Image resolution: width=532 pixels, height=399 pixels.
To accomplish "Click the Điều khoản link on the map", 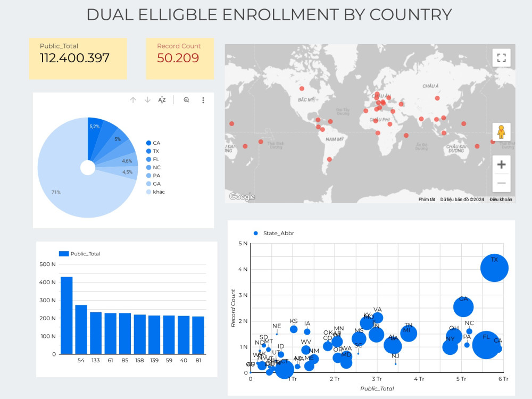I will tap(502, 199).
